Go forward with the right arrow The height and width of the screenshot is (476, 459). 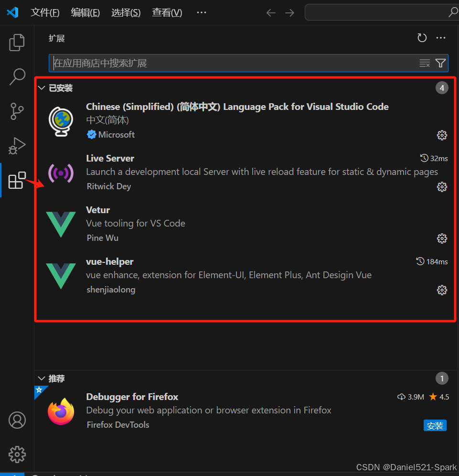click(290, 13)
